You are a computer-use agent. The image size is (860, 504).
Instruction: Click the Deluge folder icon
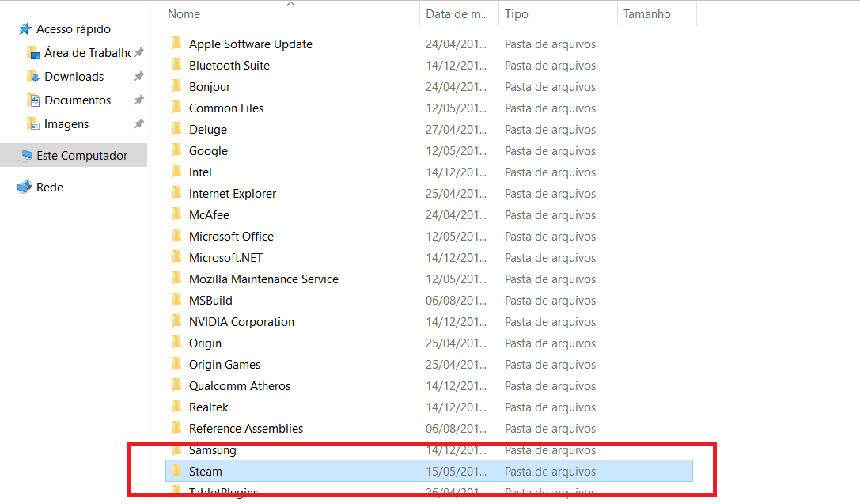[x=176, y=129]
